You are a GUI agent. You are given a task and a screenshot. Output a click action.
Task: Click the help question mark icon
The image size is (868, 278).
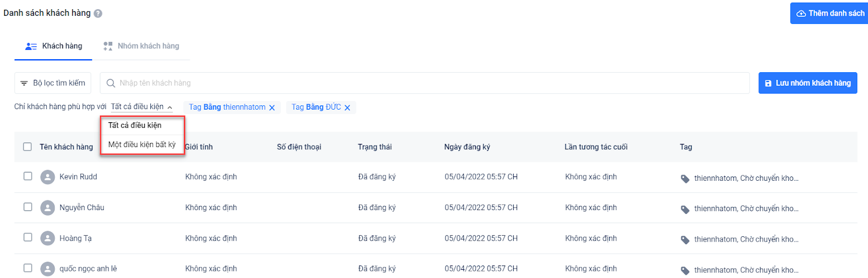[x=98, y=14]
